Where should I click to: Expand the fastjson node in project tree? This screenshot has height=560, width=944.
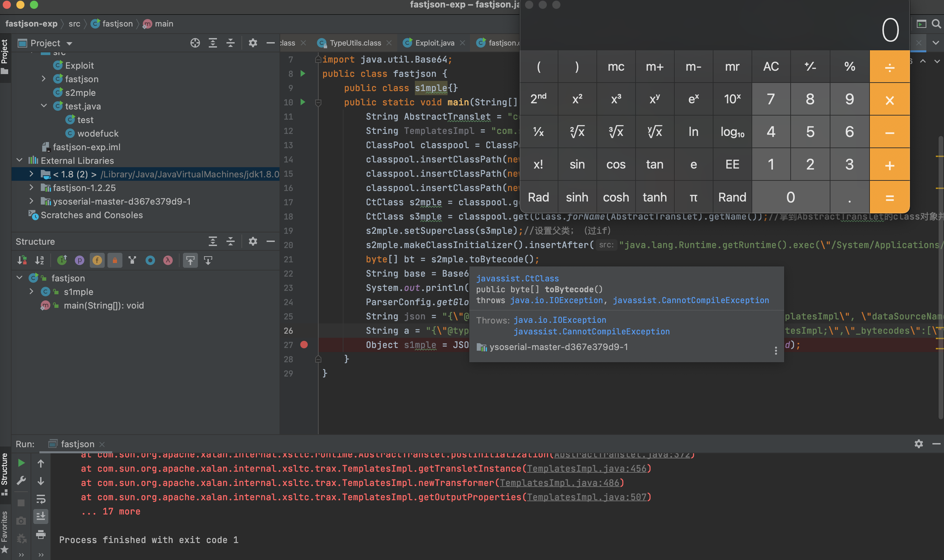tap(44, 79)
